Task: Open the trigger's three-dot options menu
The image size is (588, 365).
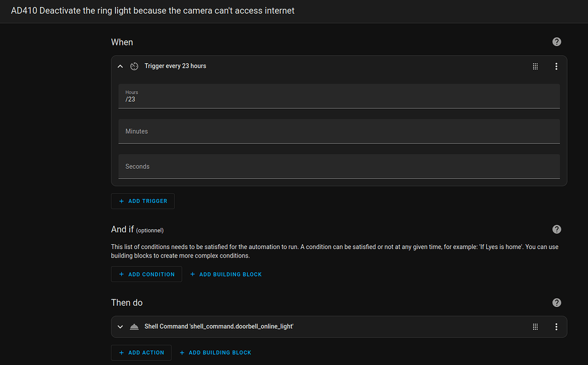Action: tap(556, 66)
